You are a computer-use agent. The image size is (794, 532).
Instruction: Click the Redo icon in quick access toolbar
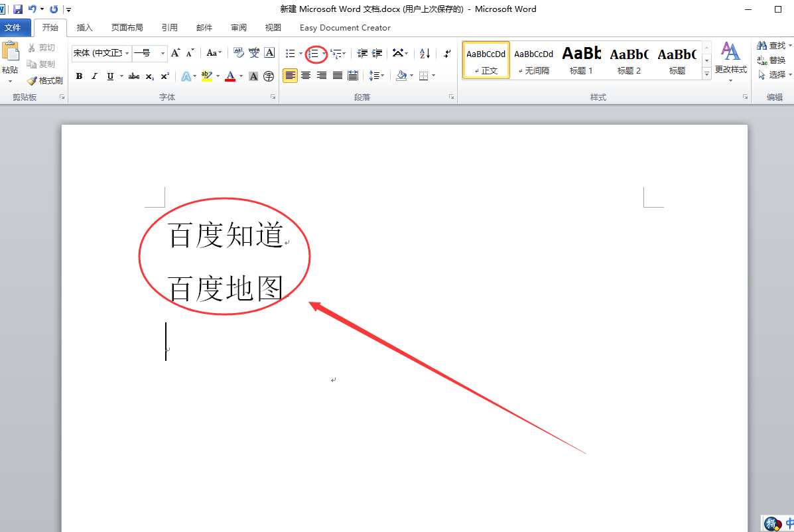coord(54,9)
